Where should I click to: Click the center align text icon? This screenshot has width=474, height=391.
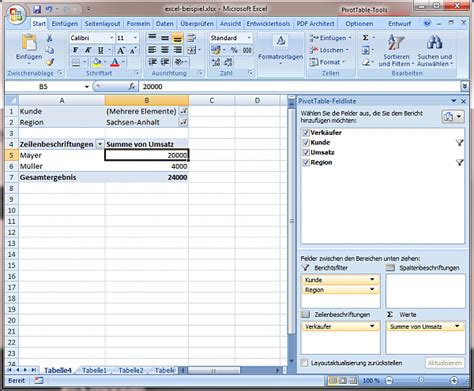click(165, 50)
